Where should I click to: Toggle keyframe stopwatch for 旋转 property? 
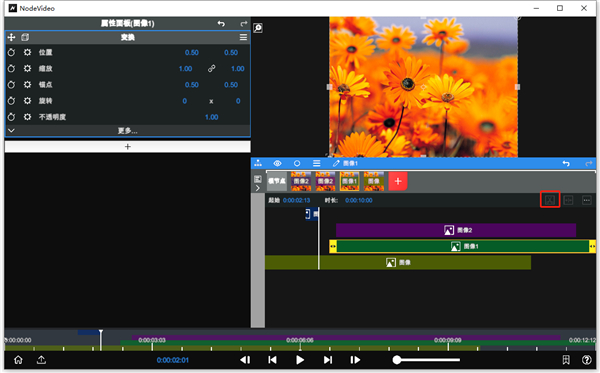point(11,101)
